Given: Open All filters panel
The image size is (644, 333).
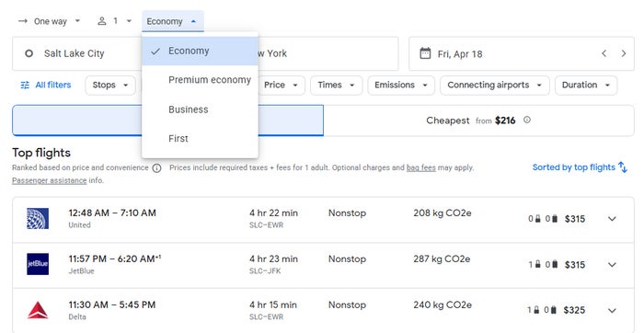Looking at the screenshot, I should click(46, 85).
